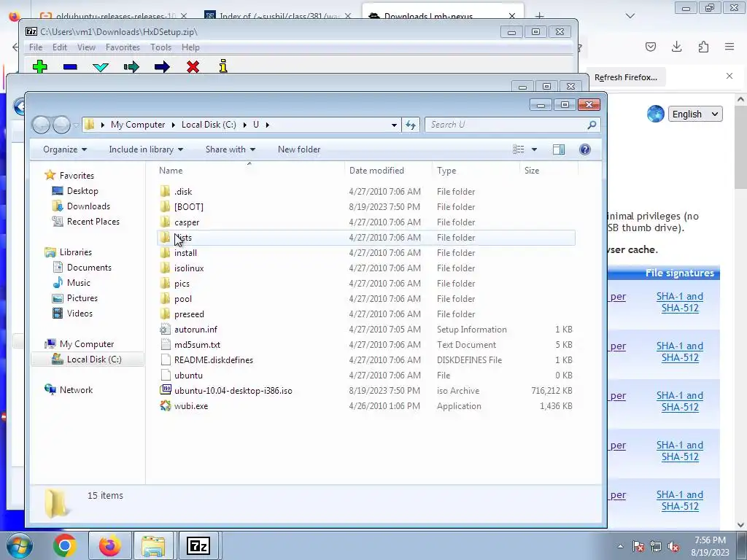747x560 pixels.
Task: Open the 7-Zip Help menu
Action: [190, 47]
